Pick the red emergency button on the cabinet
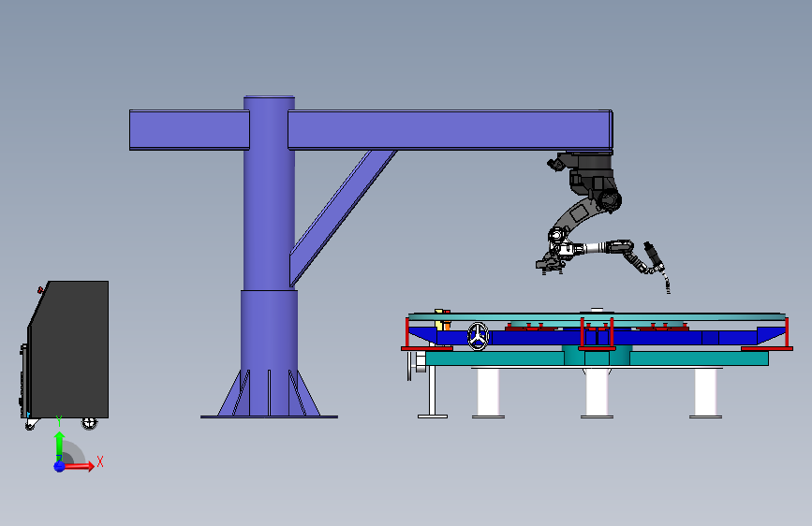This screenshot has height=526, width=812. (40, 290)
